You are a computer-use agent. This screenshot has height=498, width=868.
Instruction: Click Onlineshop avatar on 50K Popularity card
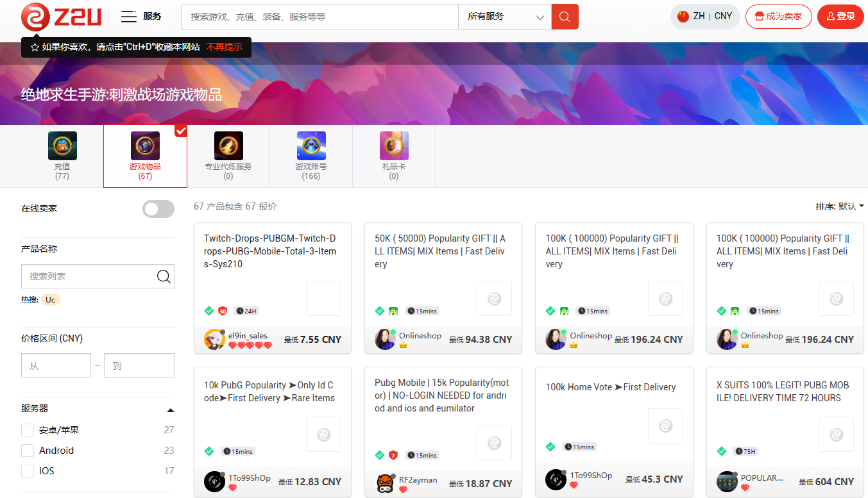385,340
